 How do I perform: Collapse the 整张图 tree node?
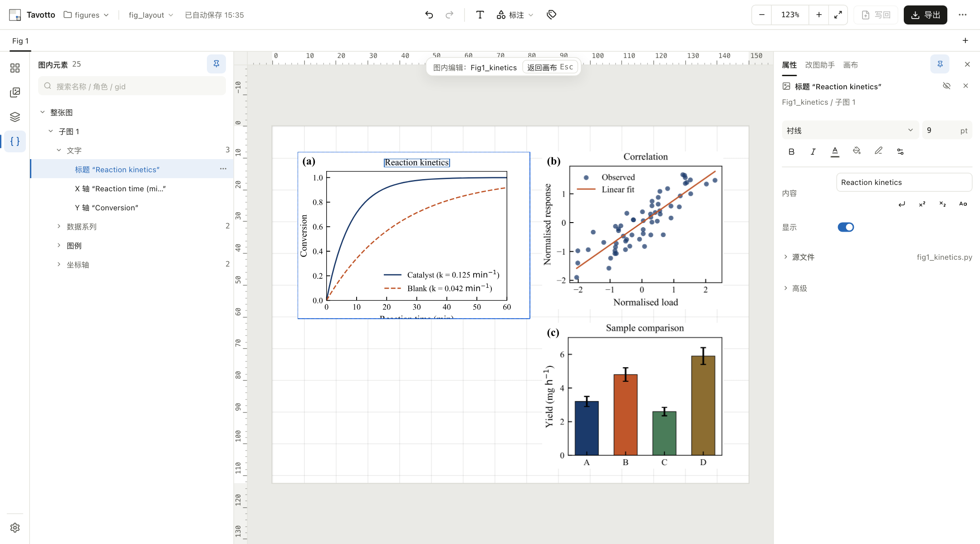42,112
